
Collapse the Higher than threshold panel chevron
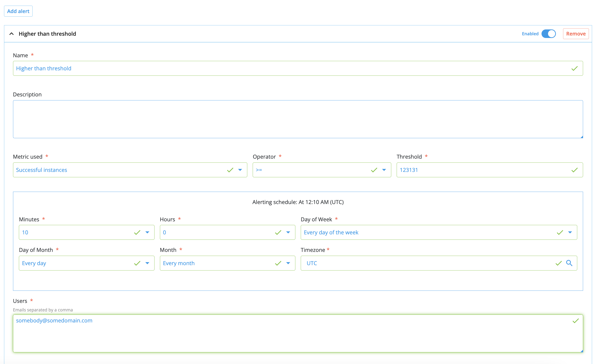coord(11,34)
